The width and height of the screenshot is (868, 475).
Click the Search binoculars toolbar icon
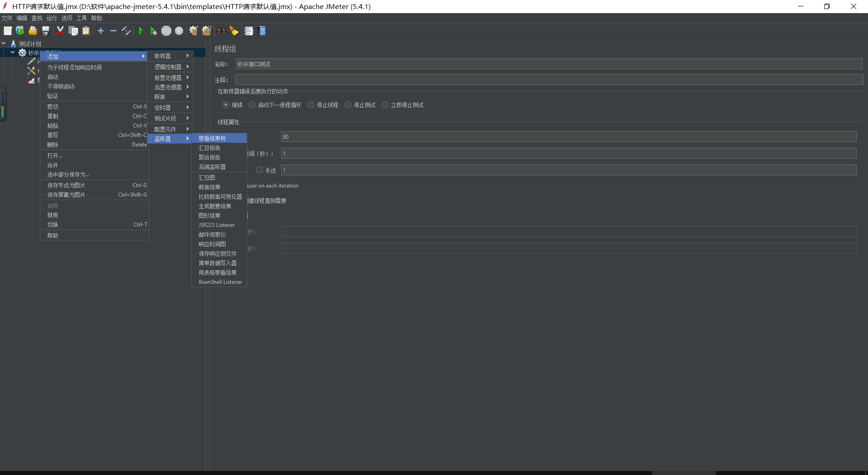221,31
